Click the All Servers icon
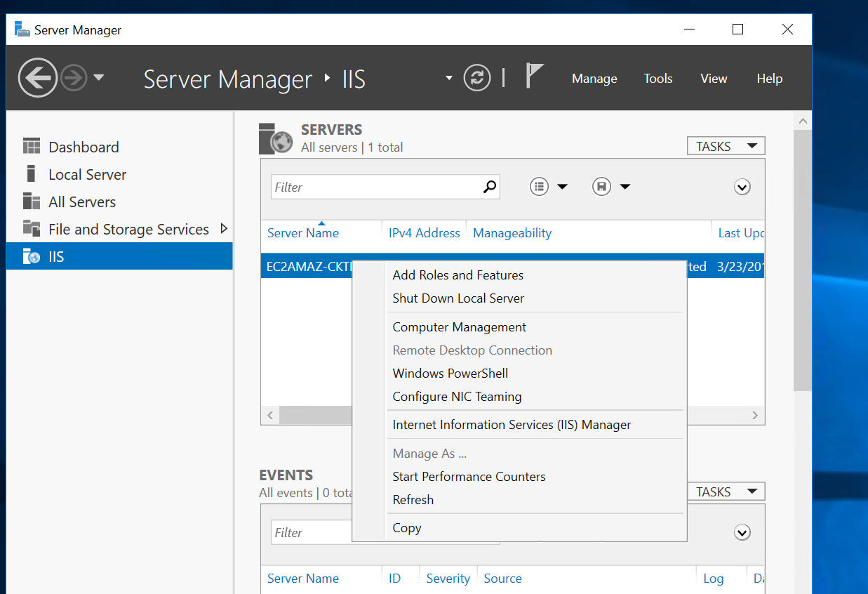Screen dimensions: 868x594 point(32,201)
